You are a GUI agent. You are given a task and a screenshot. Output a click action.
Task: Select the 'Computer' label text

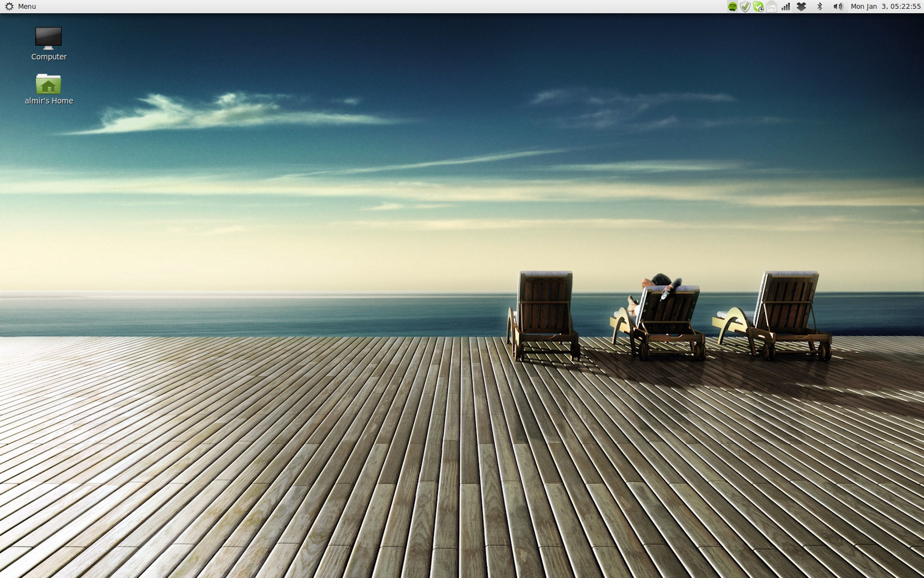point(49,57)
